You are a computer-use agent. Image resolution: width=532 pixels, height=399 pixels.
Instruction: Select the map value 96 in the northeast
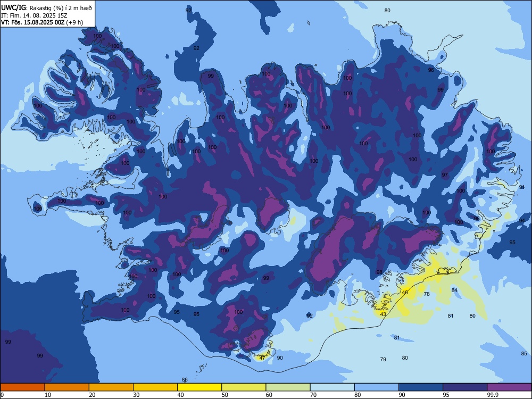[431, 70]
